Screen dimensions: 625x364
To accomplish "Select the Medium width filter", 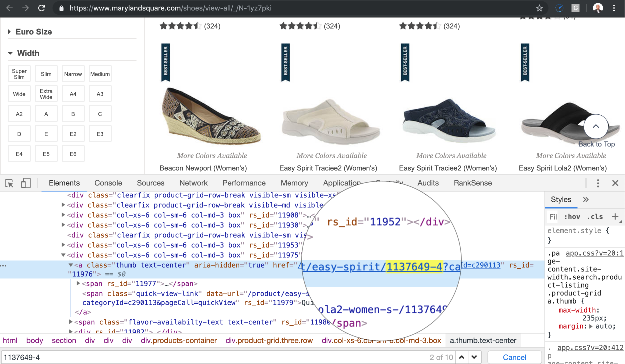I will point(100,74).
